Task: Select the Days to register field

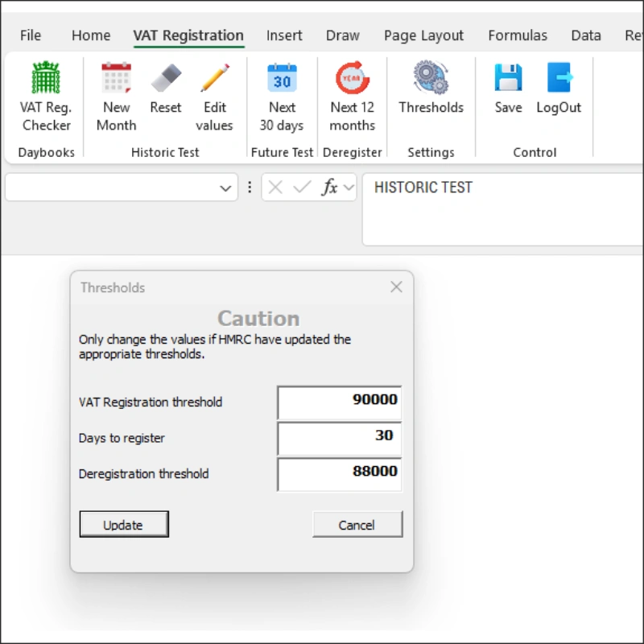Action: (339, 438)
